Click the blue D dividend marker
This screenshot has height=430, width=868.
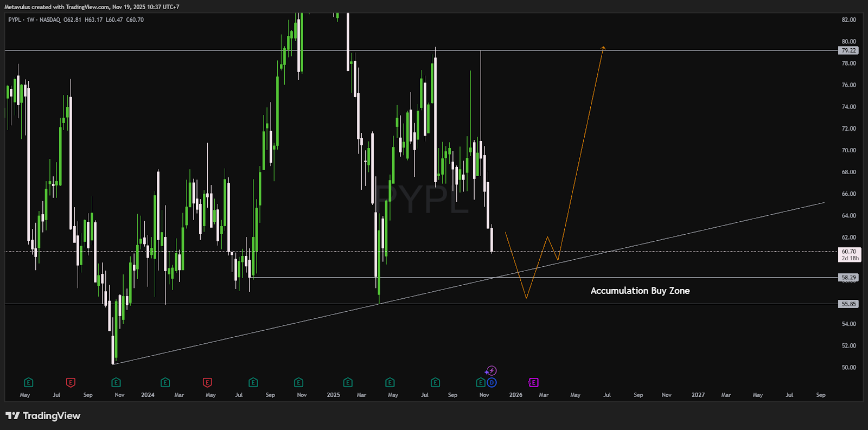pyautogui.click(x=492, y=383)
